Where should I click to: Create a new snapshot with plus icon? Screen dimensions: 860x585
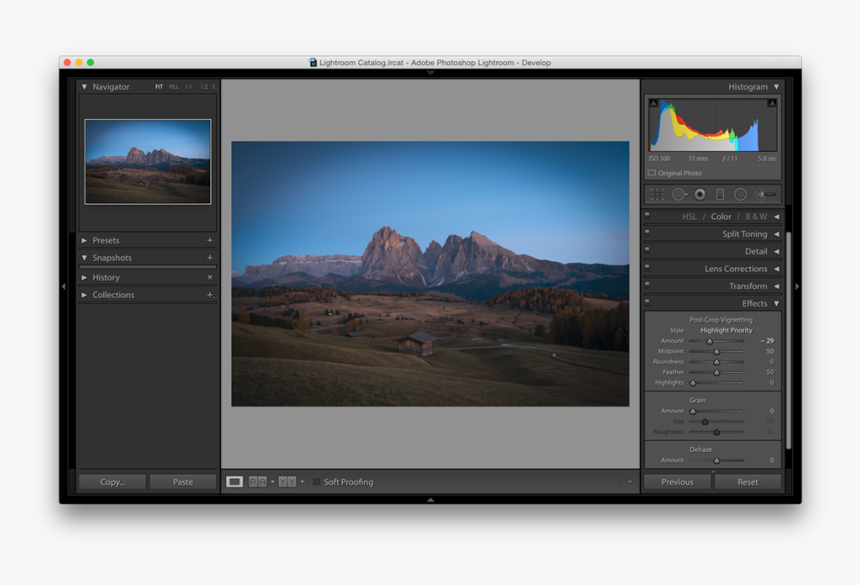tap(210, 257)
